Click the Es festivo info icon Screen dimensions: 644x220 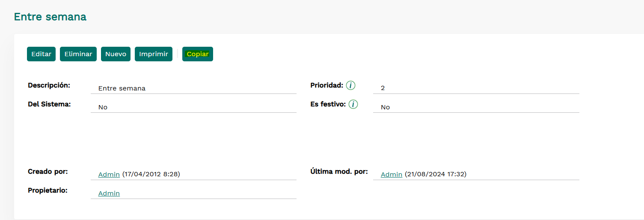click(353, 104)
